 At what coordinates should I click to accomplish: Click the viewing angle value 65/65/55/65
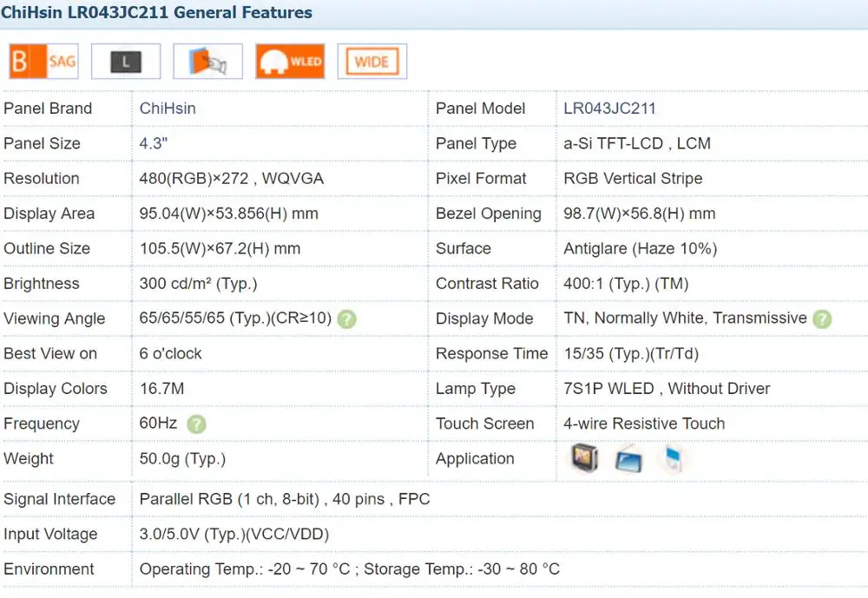182,318
